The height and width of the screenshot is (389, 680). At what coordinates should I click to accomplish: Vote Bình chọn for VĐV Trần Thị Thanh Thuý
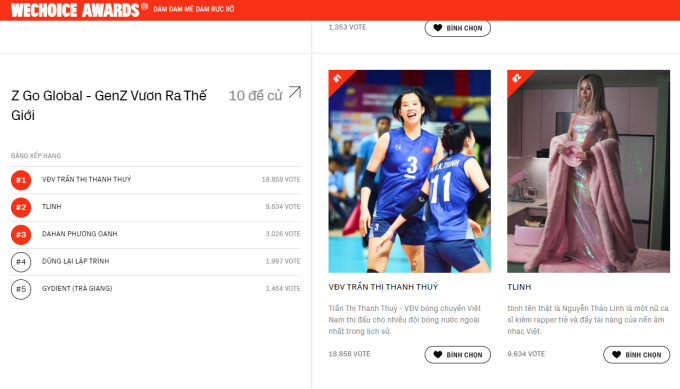tap(458, 355)
